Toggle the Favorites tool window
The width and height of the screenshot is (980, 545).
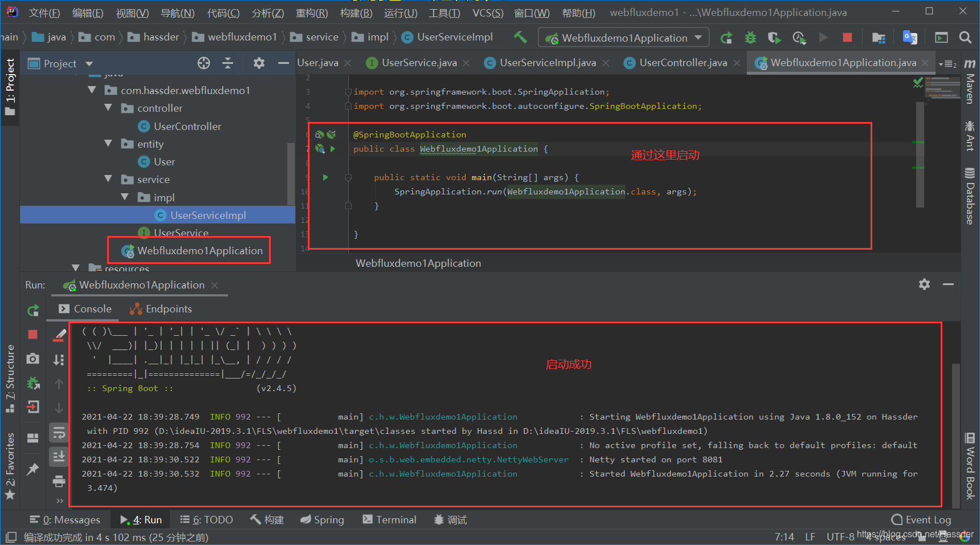tap(10, 466)
